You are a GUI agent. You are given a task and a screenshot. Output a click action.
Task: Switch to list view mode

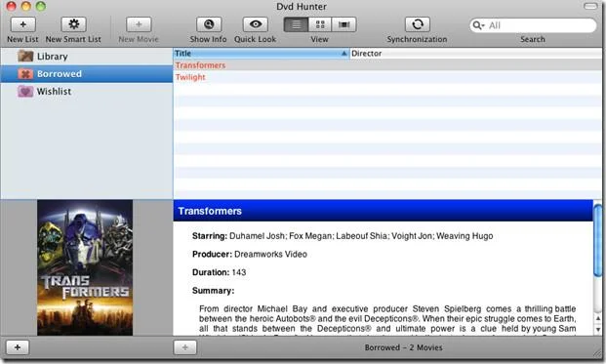296,24
